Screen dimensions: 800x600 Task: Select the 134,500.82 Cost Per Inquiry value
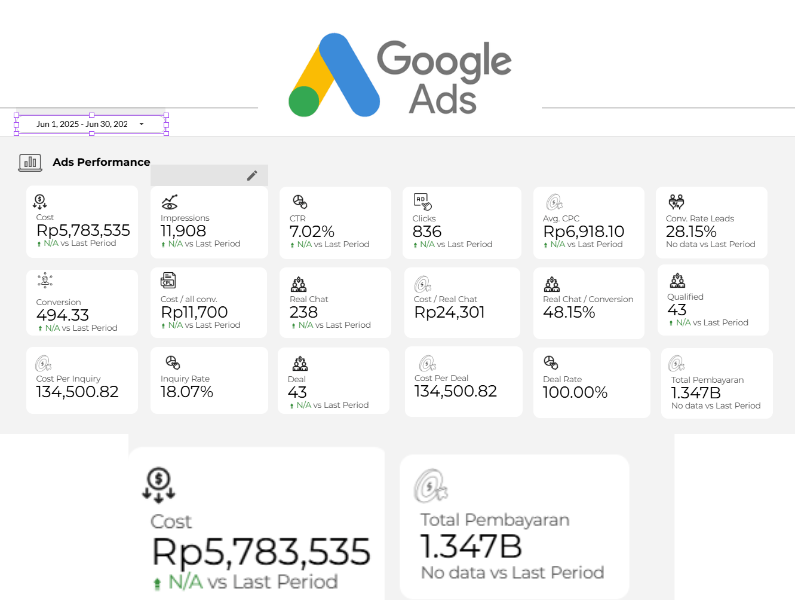(77, 392)
